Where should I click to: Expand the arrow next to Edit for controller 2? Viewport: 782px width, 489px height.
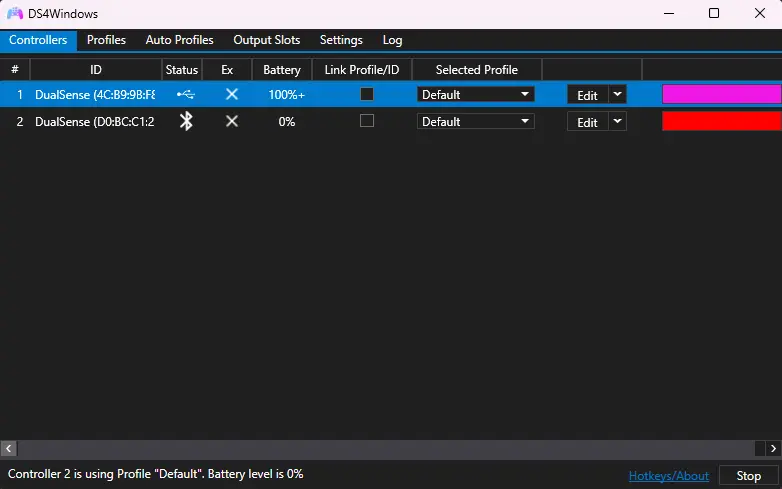click(617, 121)
